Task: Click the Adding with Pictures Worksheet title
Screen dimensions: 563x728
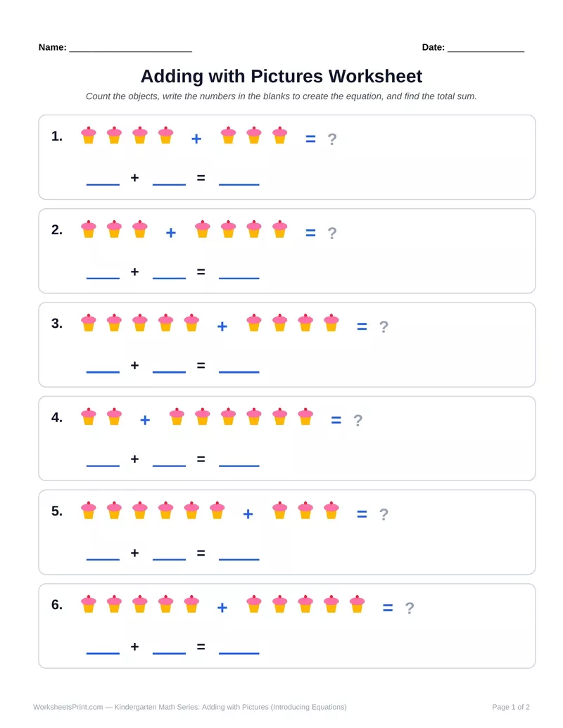Action: coord(281,76)
